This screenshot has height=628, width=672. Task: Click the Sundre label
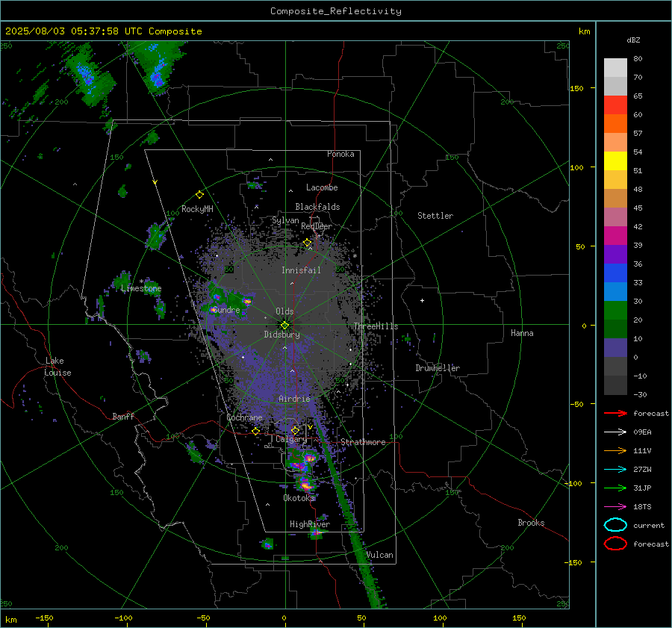[x=226, y=309]
